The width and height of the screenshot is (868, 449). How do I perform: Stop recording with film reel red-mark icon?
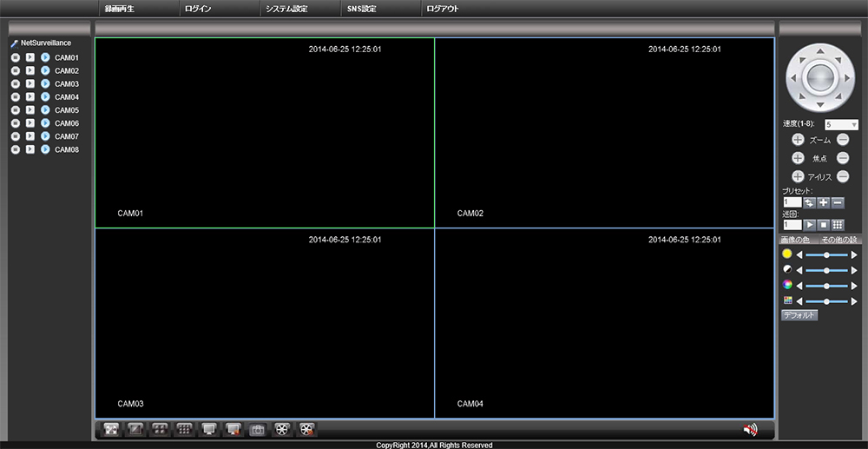coord(307,429)
